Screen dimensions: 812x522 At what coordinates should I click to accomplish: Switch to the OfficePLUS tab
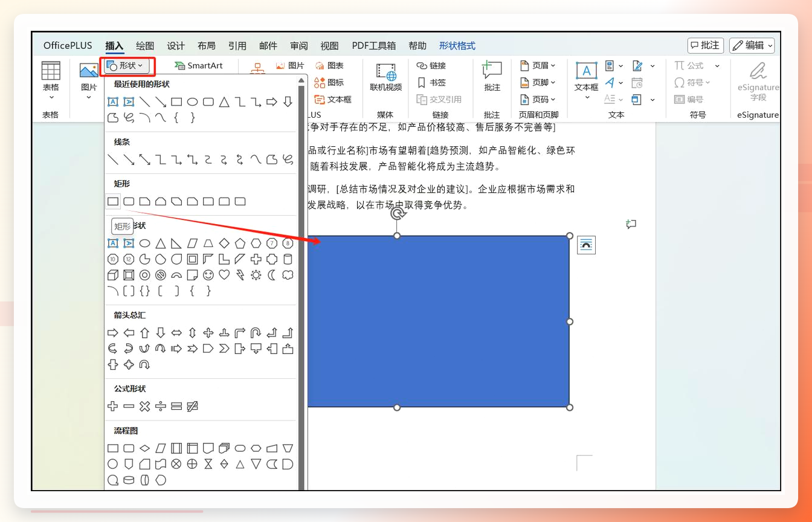(x=68, y=46)
